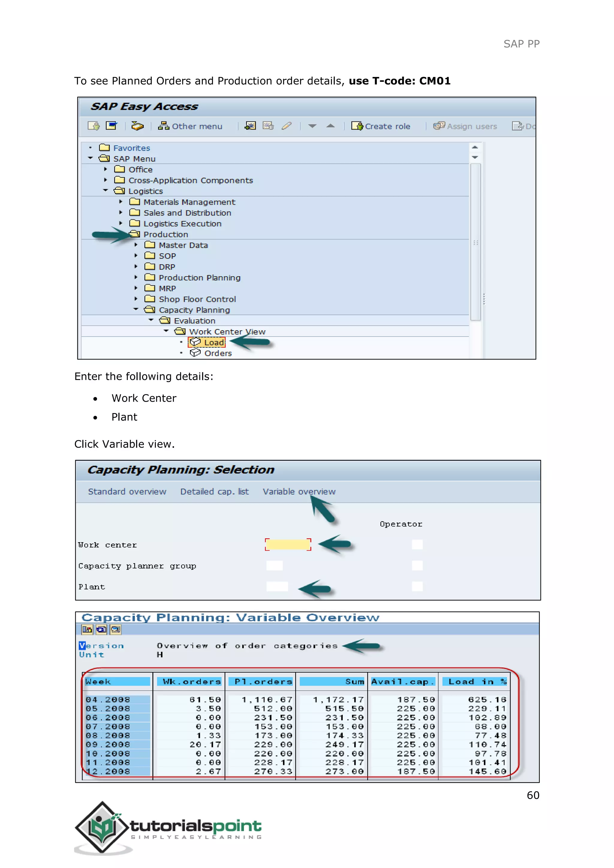Click the Other menu button
The width and height of the screenshot is (614, 868).
[x=190, y=126]
